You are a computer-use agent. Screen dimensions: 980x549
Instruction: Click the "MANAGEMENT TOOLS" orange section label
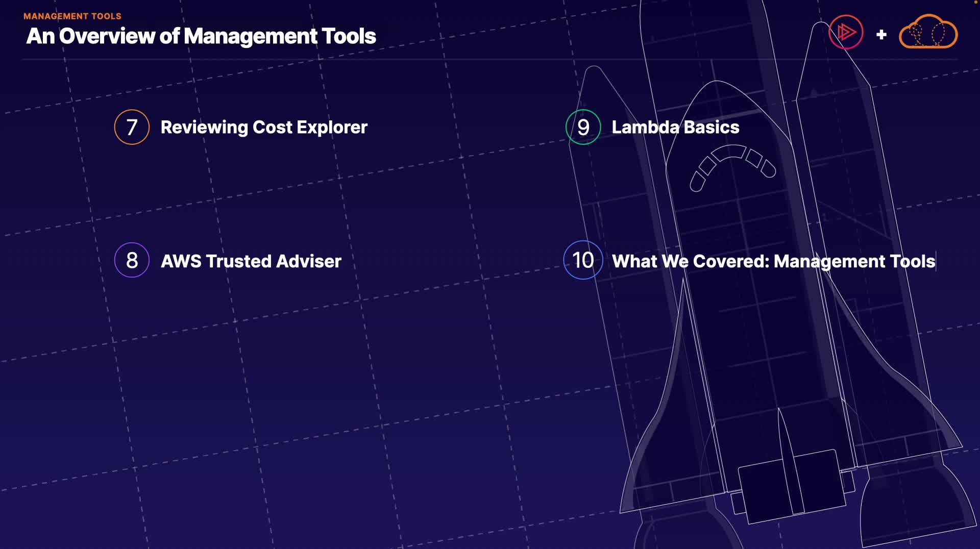(72, 16)
